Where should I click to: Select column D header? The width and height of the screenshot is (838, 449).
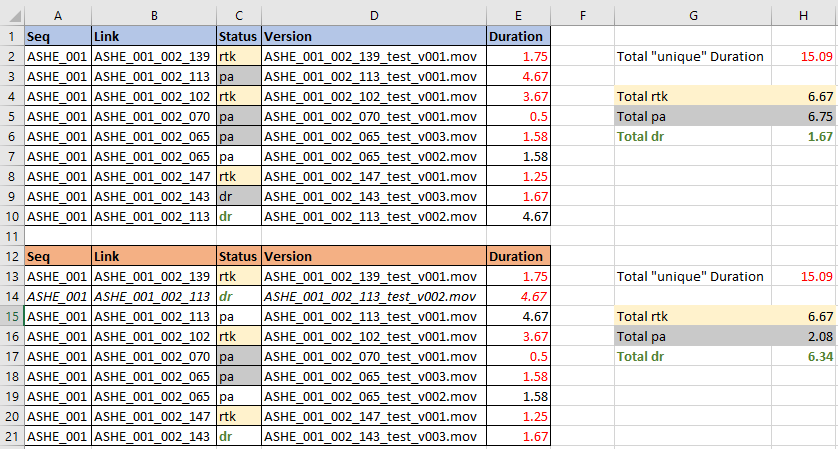tap(374, 16)
